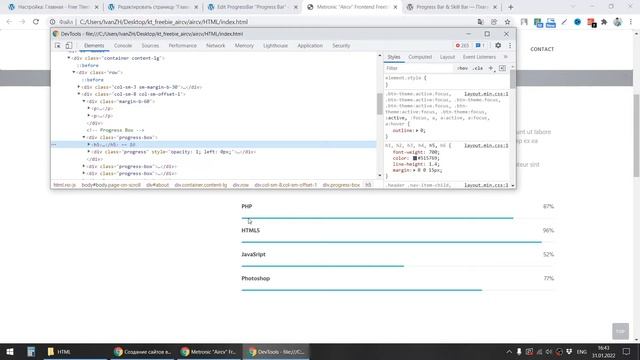Show more sidebar tabs with chevron

506,57
